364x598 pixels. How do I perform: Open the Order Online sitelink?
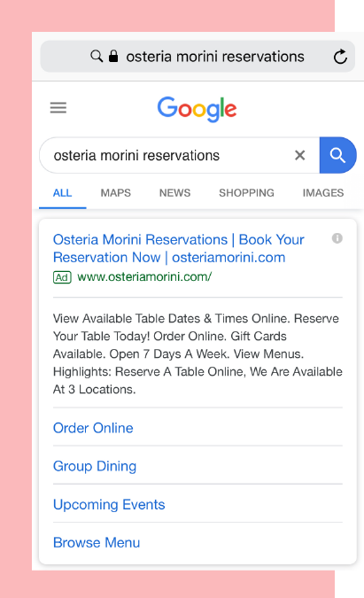pyautogui.click(x=93, y=428)
